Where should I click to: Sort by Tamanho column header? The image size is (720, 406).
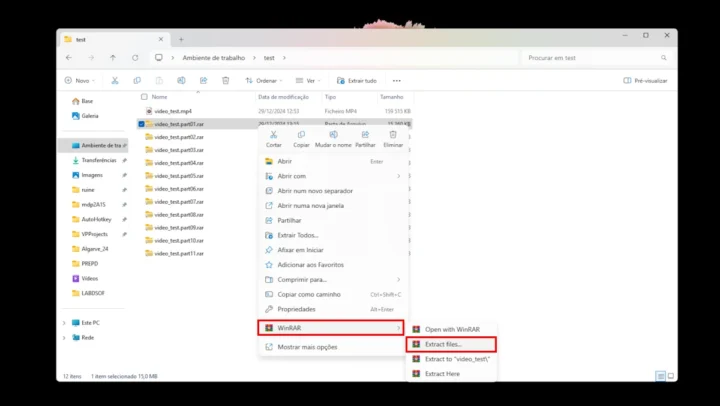tap(392, 97)
